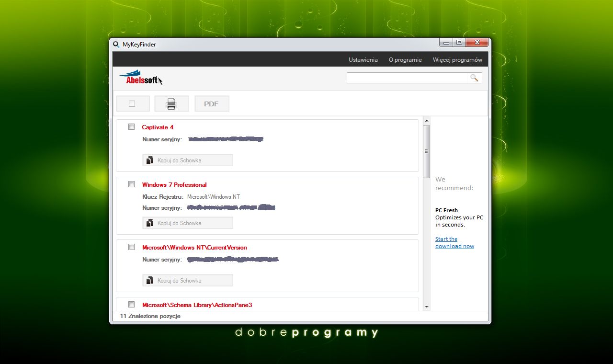Click the 'Microsoft\Windows NT' registry key value
Viewport: 613px width, 364px height.
(x=214, y=197)
